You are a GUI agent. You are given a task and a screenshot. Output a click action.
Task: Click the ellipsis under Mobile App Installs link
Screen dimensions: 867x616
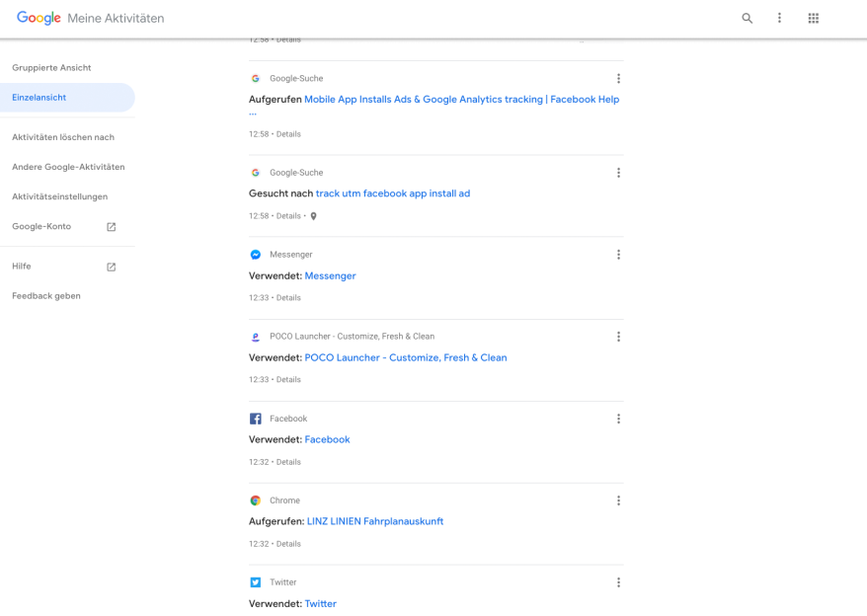pyautogui.click(x=253, y=114)
